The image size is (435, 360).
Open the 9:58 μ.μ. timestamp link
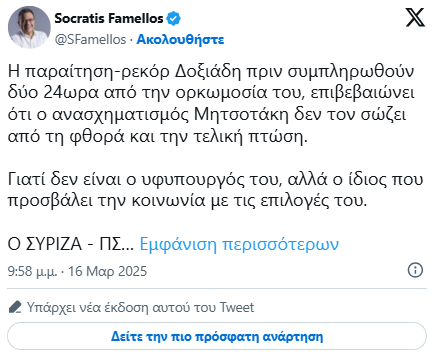click(32, 271)
